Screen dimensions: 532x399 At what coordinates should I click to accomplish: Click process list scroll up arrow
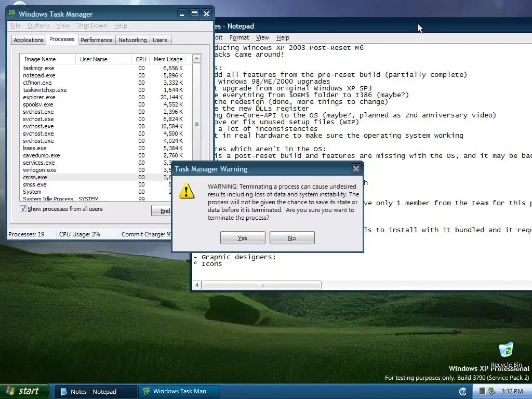coord(197,59)
